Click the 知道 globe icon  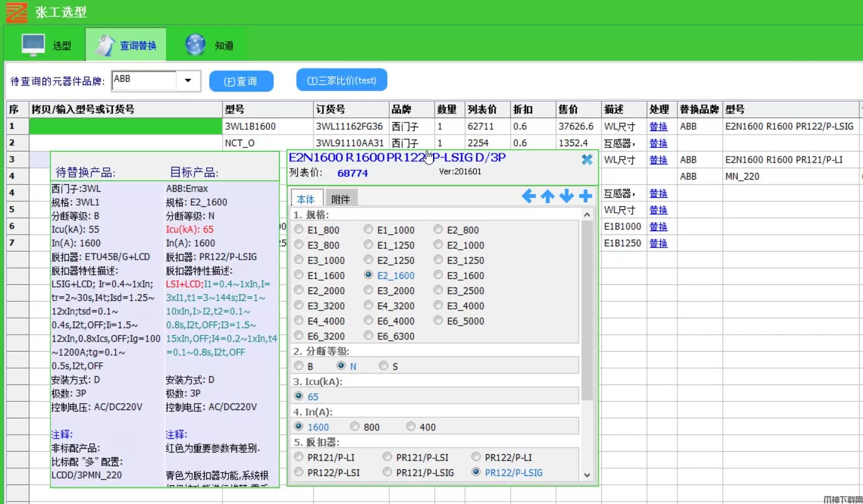pos(195,45)
